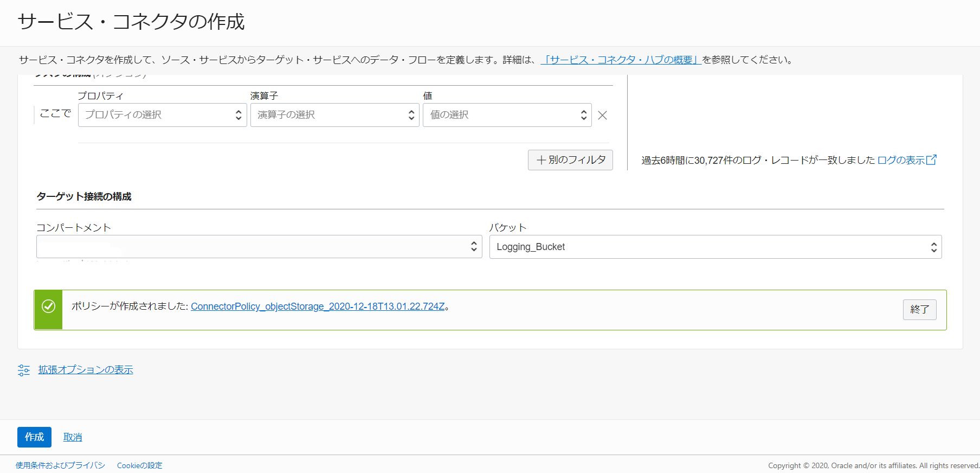
Task: Open the 値の選択 dropdown
Action: coord(507,115)
